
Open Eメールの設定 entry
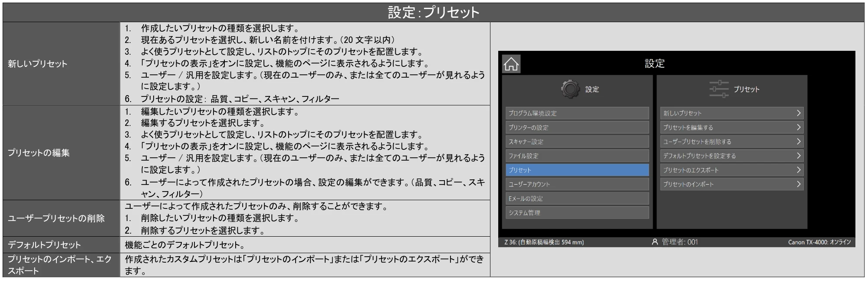(577, 198)
